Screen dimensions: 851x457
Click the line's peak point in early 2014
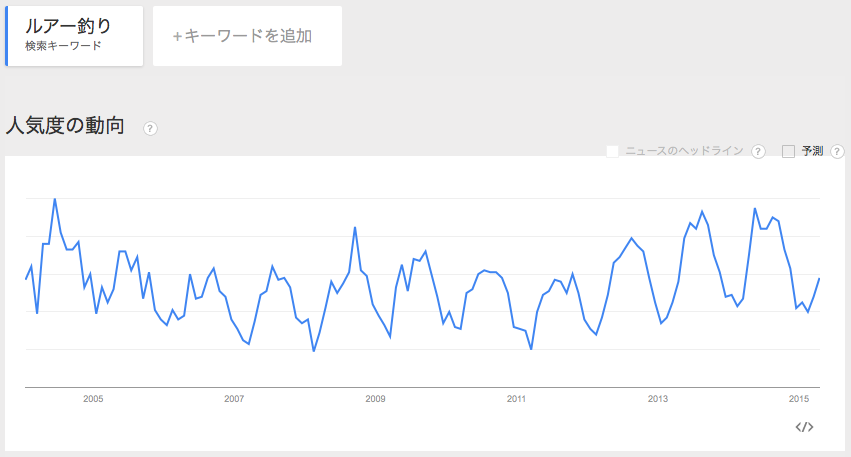coord(755,208)
